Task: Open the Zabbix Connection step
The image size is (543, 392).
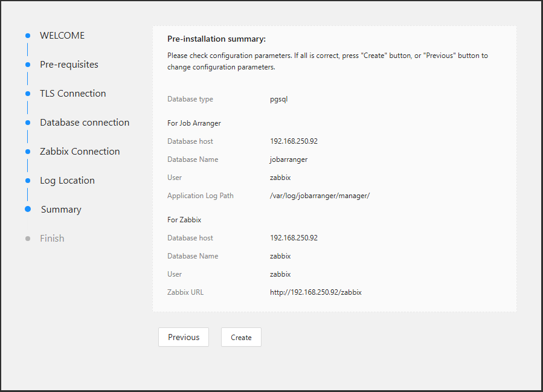Action: click(80, 152)
